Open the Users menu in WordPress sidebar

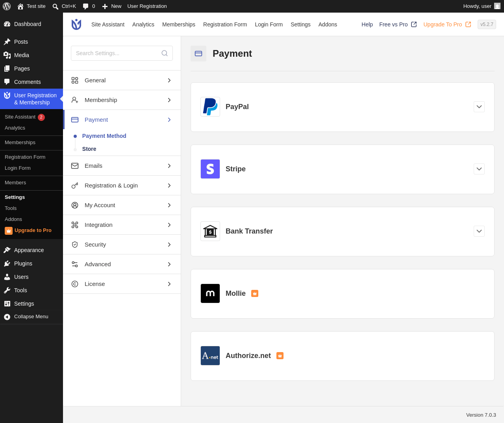click(x=31, y=277)
